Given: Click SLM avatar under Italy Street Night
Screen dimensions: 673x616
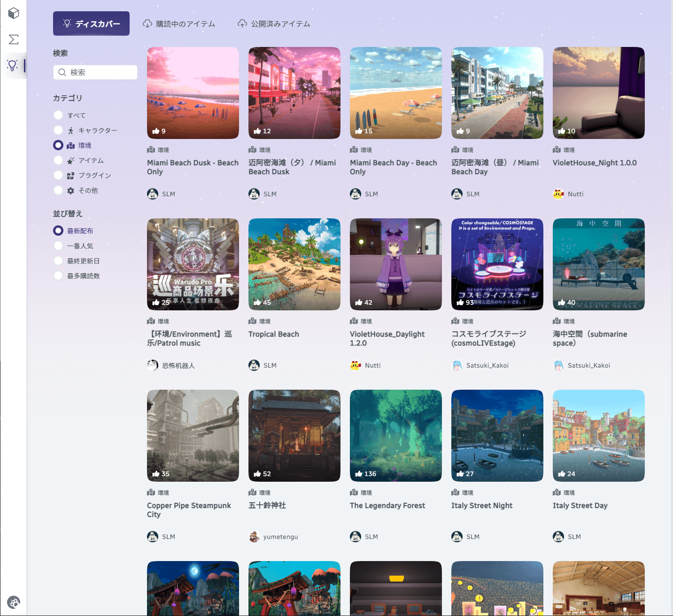Looking at the screenshot, I should click(x=457, y=537).
